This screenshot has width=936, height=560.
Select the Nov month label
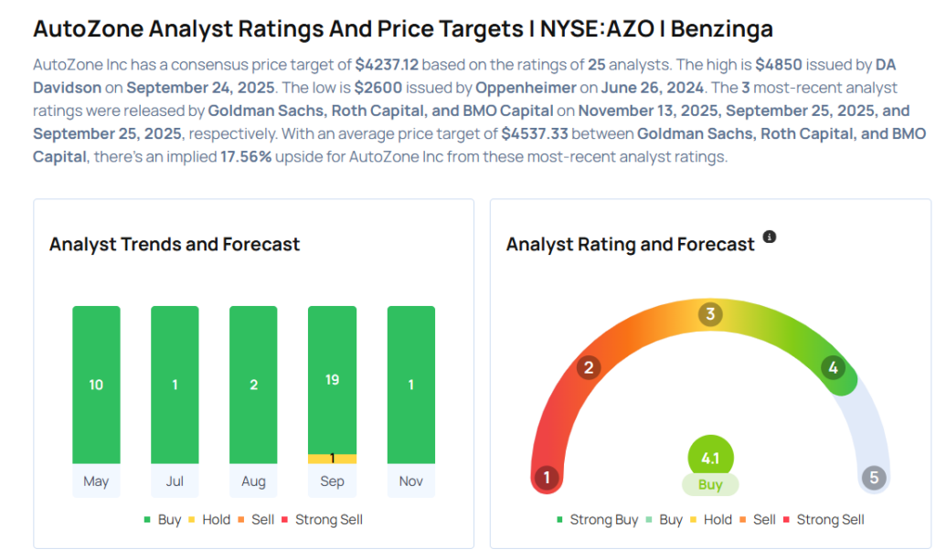point(410,481)
